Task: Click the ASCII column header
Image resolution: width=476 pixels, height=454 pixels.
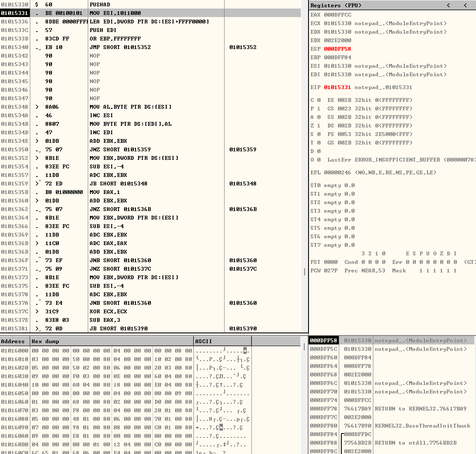Action: tap(222, 341)
